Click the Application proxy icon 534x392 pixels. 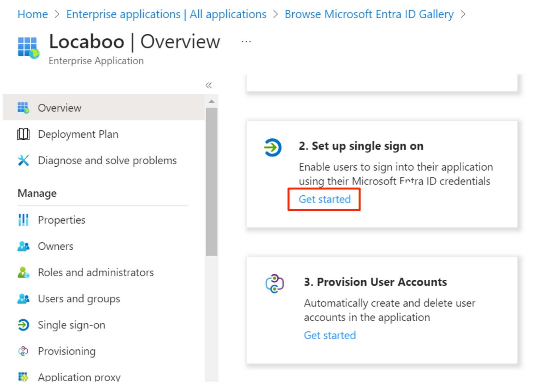pyautogui.click(x=23, y=377)
